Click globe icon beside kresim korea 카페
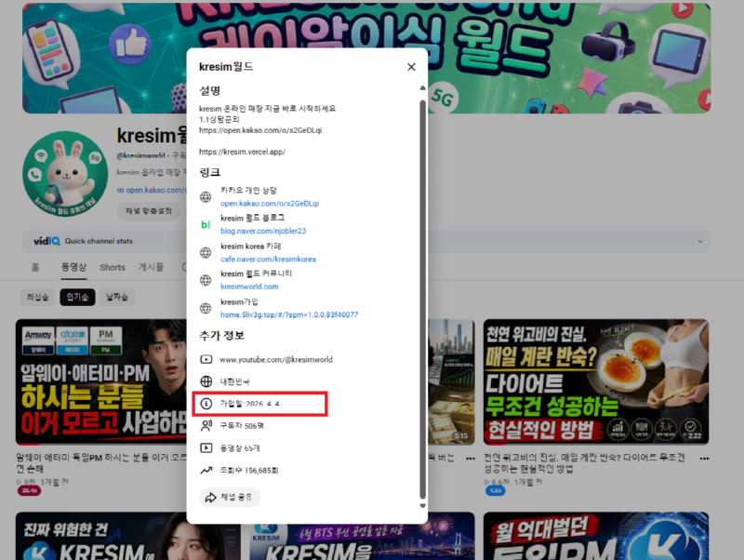 coord(206,252)
